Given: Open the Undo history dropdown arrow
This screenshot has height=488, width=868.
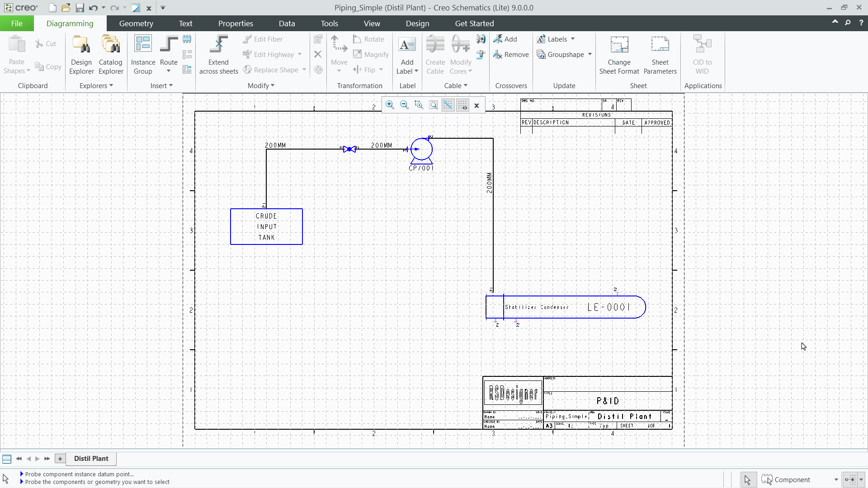Looking at the screenshot, I should (104, 8).
